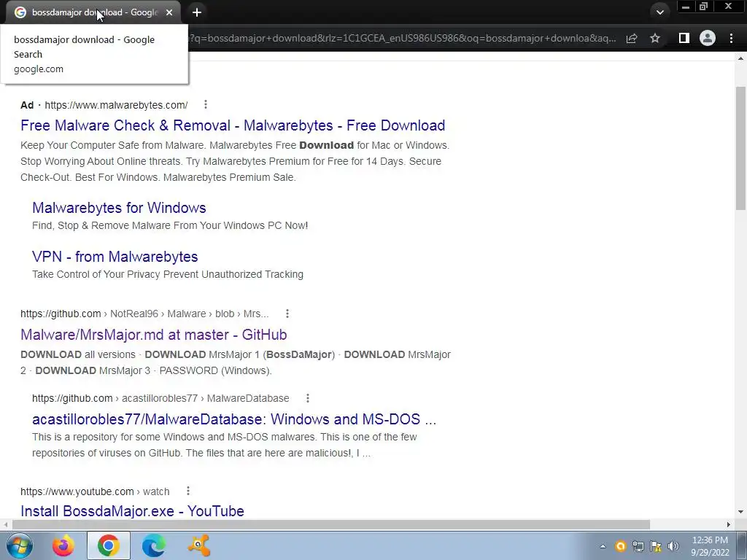Viewport: 747px width, 560px height.
Task: Click the share page icon in address bar
Action: [x=632, y=38]
